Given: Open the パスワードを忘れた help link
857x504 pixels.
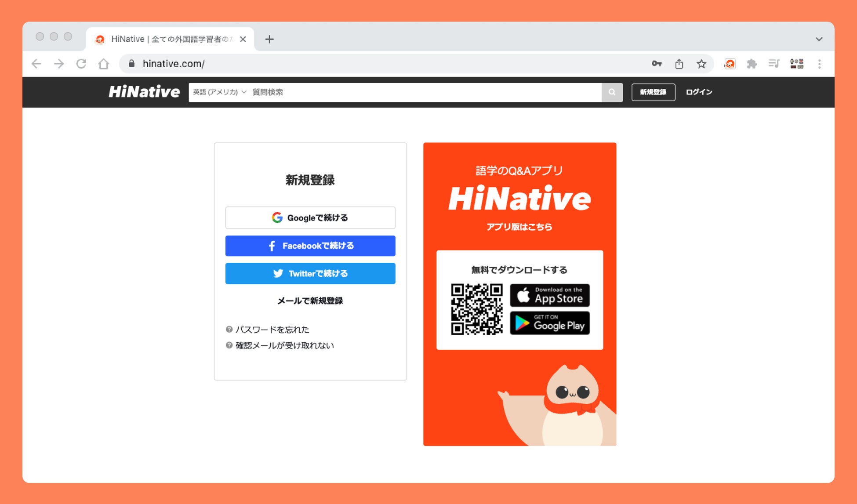Looking at the screenshot, I should coord(272,330).
